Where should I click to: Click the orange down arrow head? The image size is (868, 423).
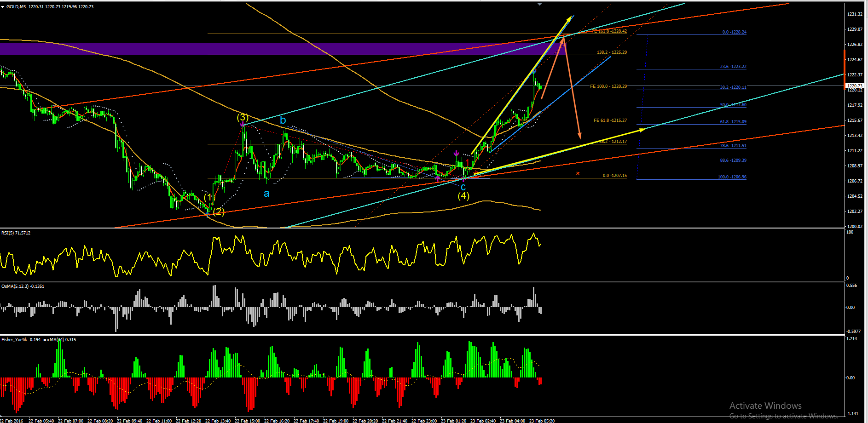(x=579, y=135)
